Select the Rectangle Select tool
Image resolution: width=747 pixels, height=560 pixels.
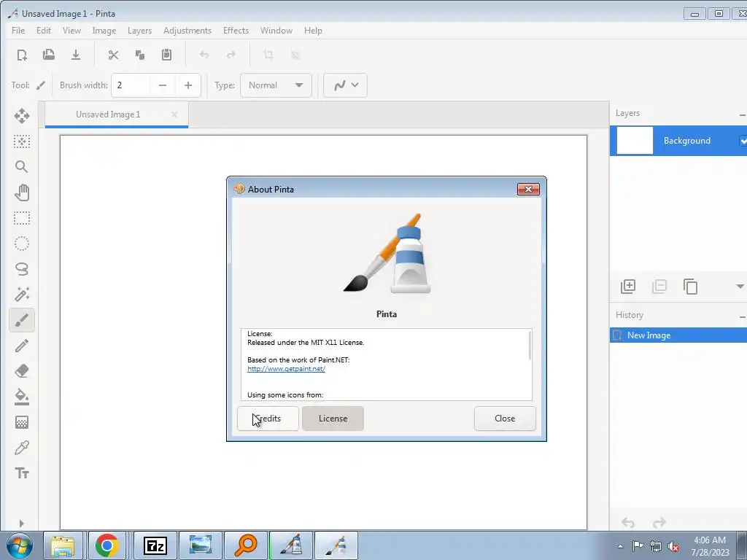point(22,218)
